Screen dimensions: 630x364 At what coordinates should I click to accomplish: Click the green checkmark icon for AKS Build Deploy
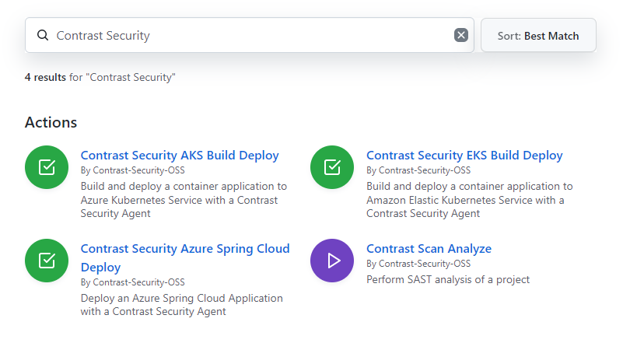coord(47,167)
